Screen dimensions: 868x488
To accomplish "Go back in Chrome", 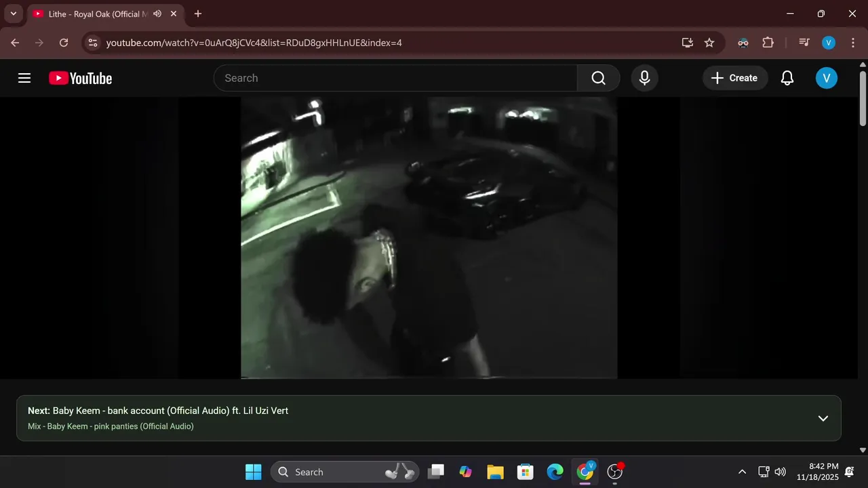I will pyautogui.click(x=15, y=43).
